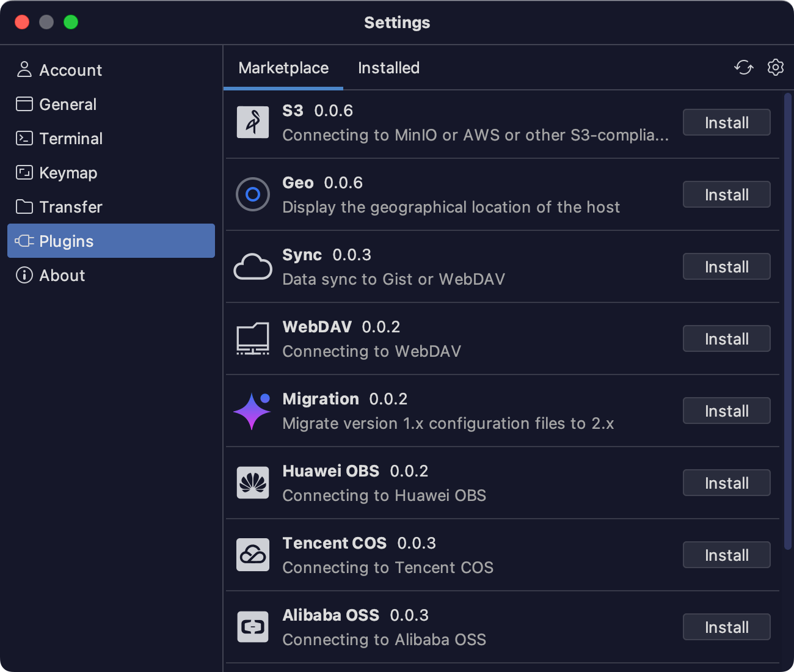This screenshot has width=794, height=672.
Task: Open the Keymap settings page
Action: click(68, 173)
